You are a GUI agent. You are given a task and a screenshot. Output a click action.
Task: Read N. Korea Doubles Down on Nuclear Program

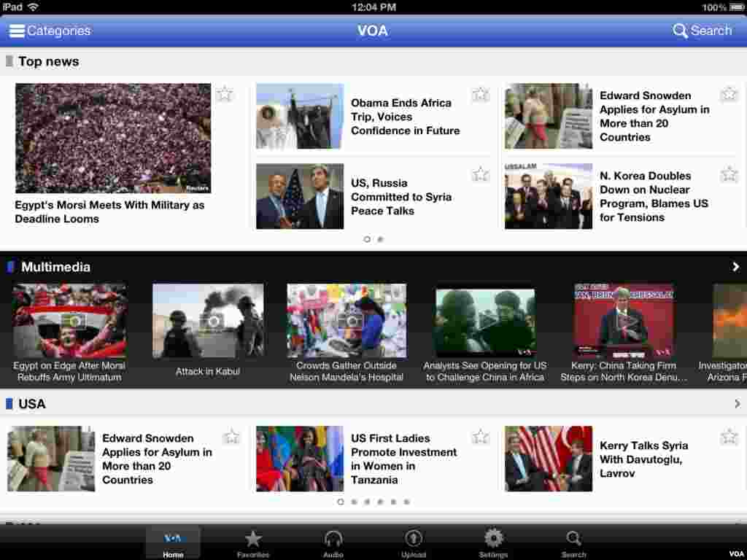click(654, 197)
